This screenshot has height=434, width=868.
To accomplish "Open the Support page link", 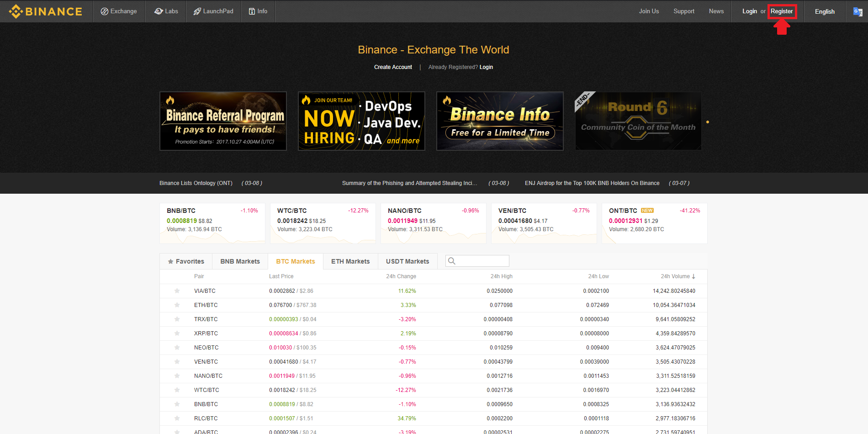I will (x=683, y=11).
